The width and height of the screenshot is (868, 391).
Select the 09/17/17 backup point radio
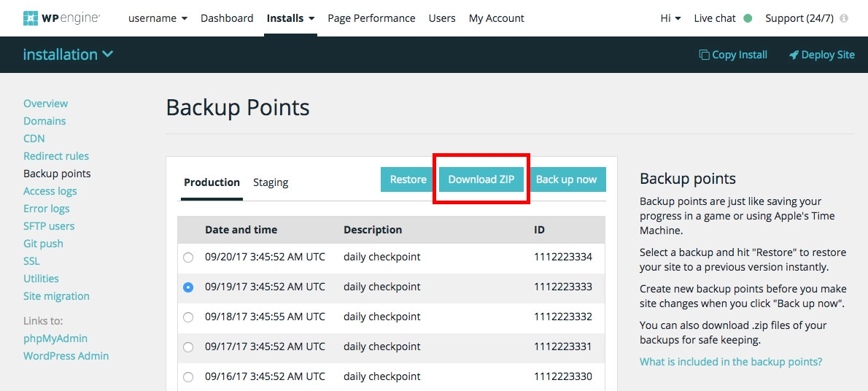(x=188, y=347)
